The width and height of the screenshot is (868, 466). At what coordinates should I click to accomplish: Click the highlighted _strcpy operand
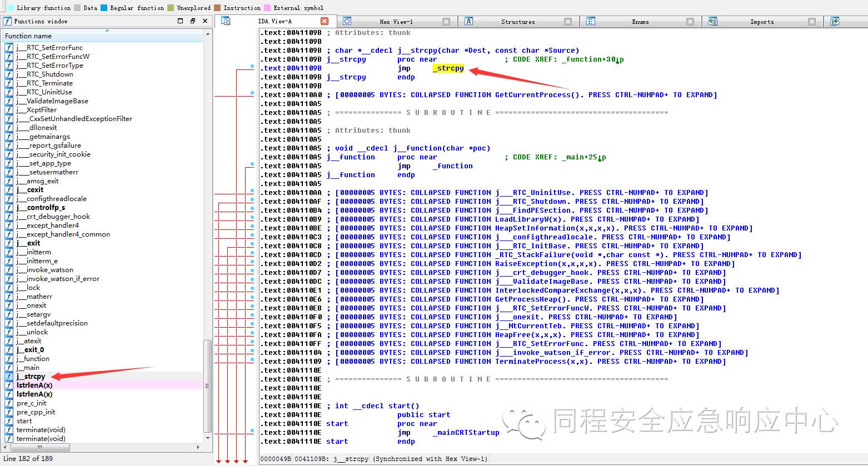click(x=448, y=68)
